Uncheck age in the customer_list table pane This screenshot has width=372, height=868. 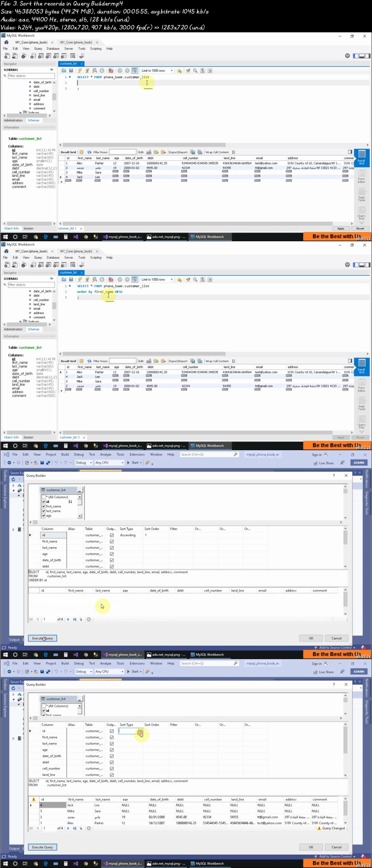pyautogui.click(x=44, y=516)
